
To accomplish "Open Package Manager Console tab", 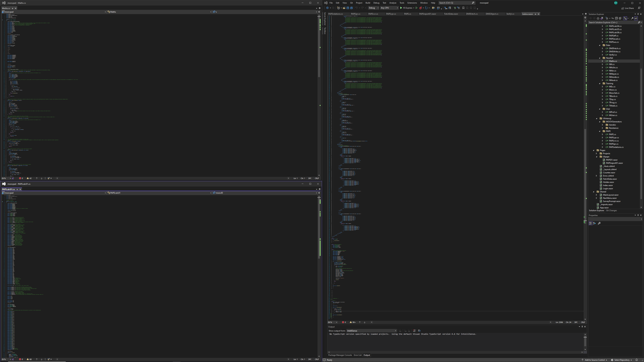I will [x=340, y=355].
